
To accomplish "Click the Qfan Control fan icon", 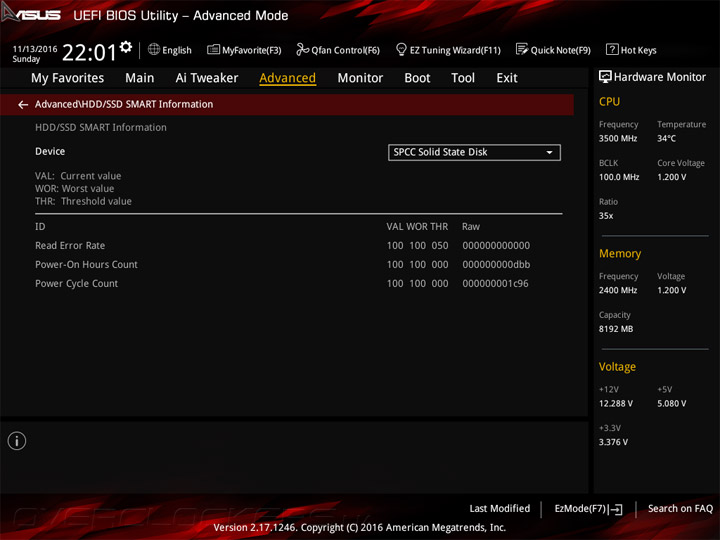I will (x=302, y=49).
